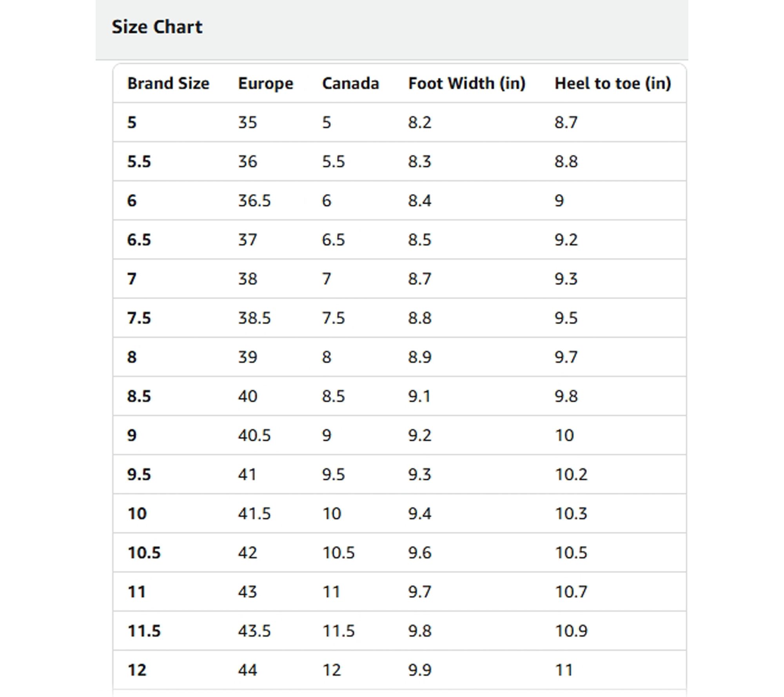The width and height of the screenshot is (784, 697).
Task: Click Canada size 6.5 cell
Action: coord(333,240)
